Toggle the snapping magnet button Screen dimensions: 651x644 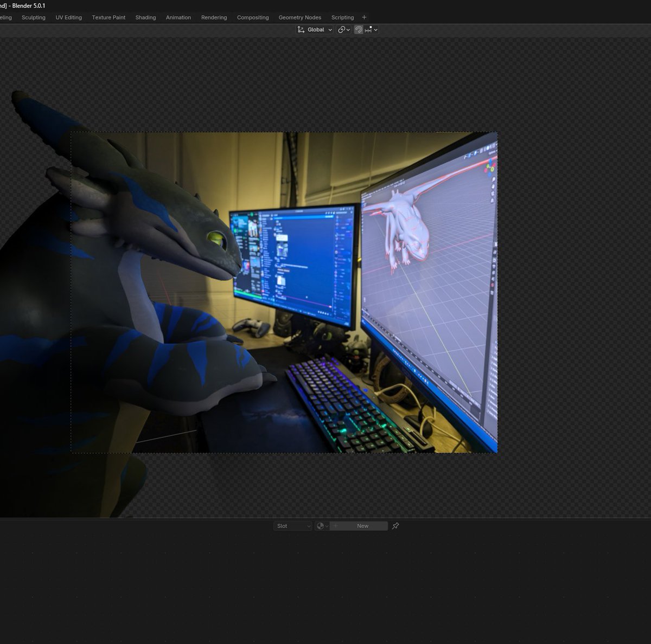pyautogui.click(x=359, y=30)
